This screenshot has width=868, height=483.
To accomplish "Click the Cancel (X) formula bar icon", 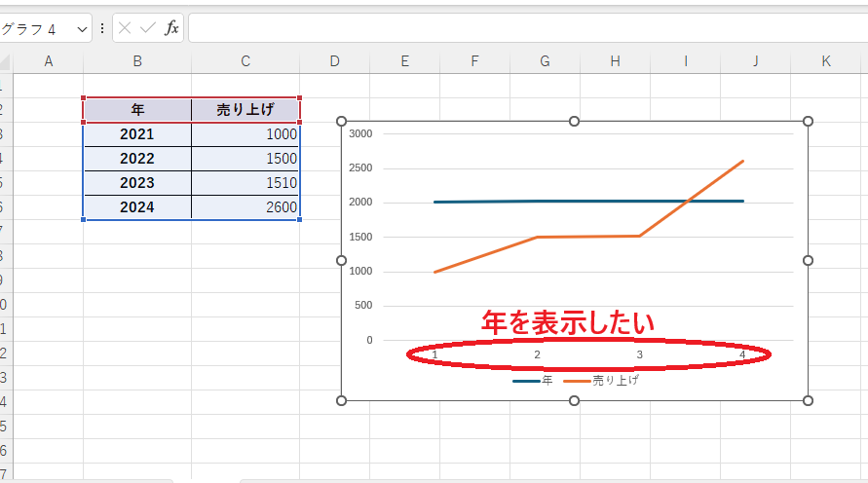I will (x=125, y=28).
